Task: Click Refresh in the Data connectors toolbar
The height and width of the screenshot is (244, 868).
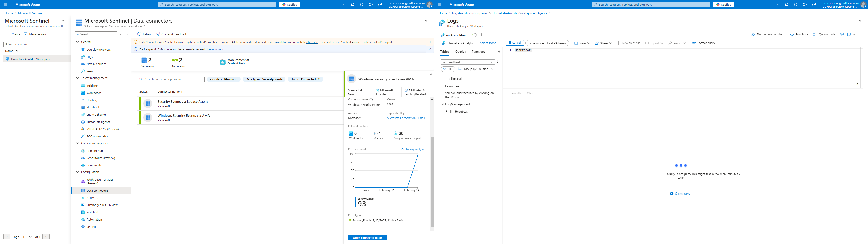Action: click(x=145, y=34)
